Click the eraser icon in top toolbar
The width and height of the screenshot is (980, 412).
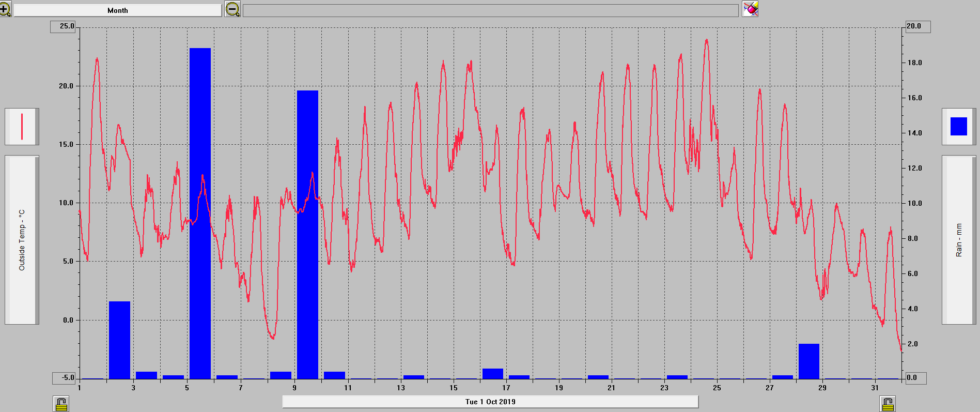click(x=750, y=9)
